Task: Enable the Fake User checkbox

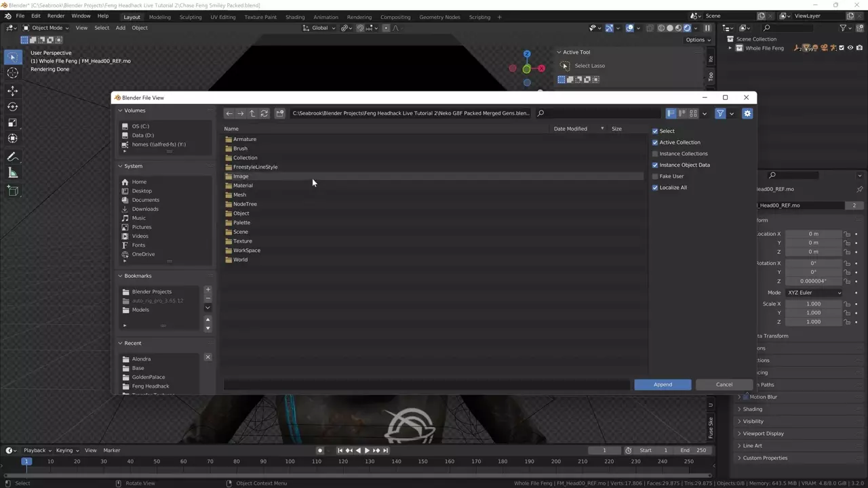Action: pos(655,176)
